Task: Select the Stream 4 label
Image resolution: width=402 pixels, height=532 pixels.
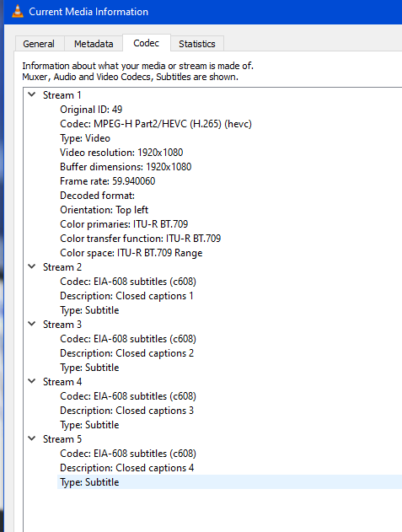Action: pos(62,382)
